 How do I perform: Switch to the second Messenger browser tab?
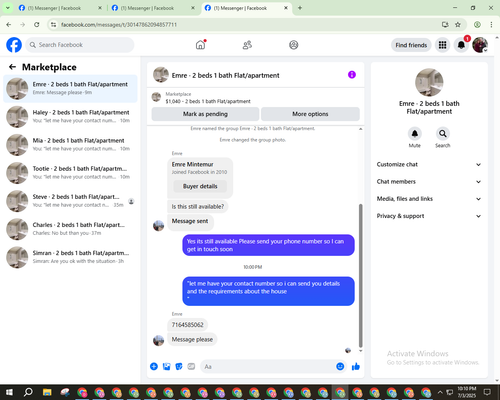153,8
